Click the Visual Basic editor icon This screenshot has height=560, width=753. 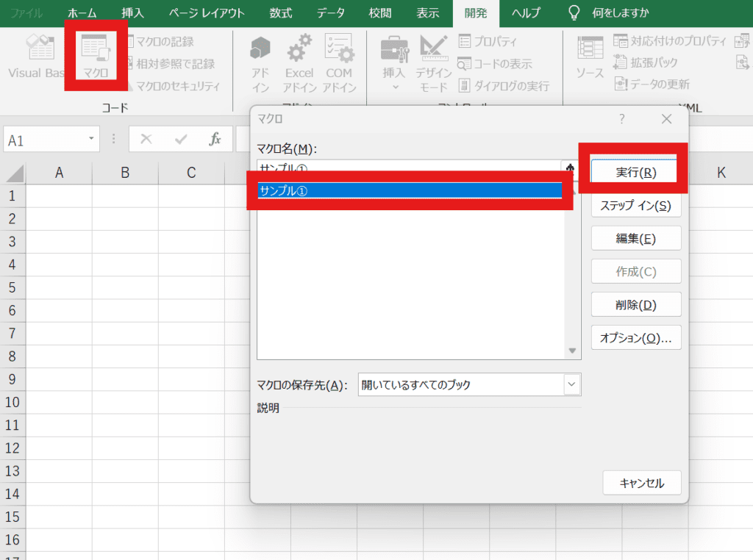37,56
